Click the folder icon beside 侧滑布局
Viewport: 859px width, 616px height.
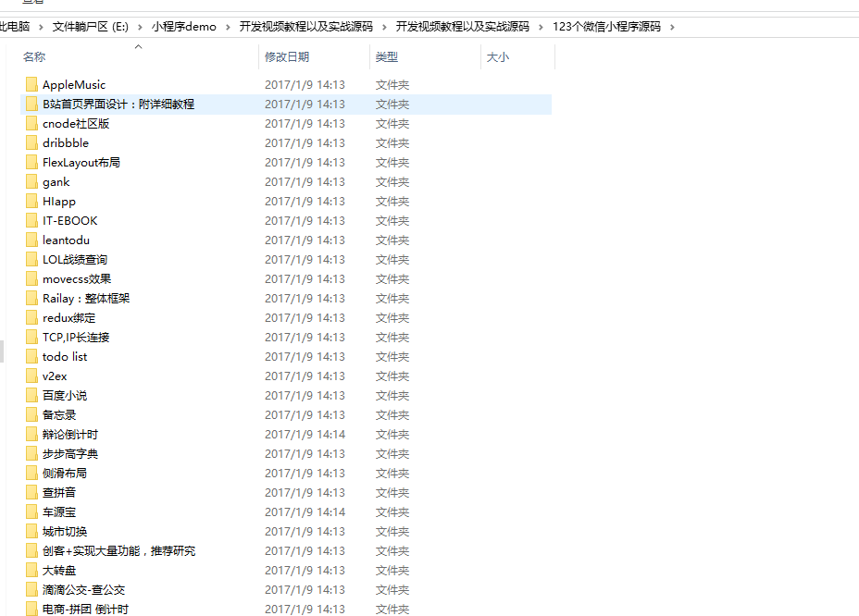pyautogui.click(x=31, y=473)
